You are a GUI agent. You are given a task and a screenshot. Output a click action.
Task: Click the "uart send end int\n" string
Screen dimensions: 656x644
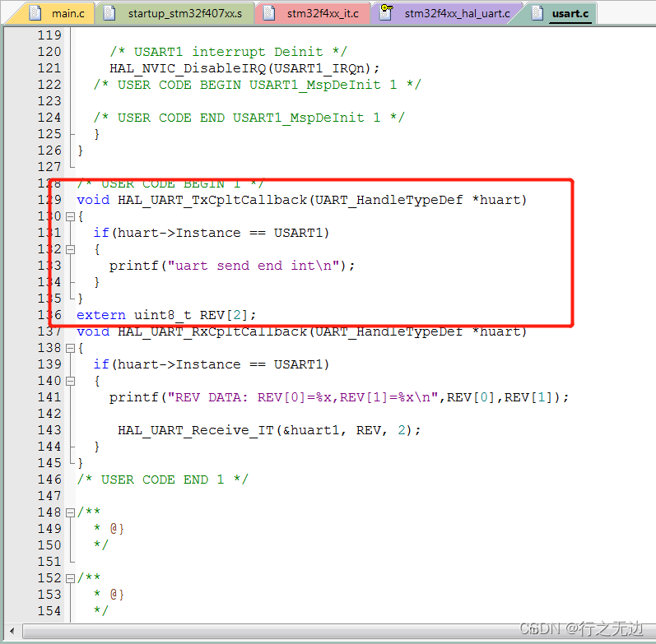coord(257,266)
